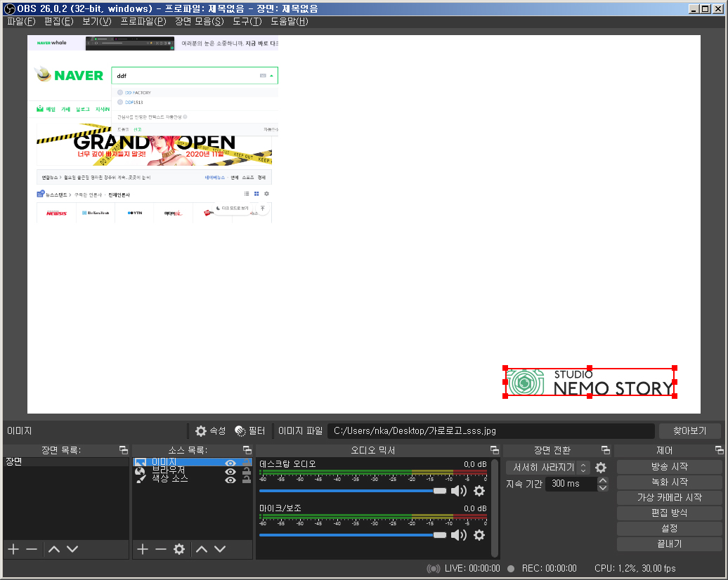
Task: Click the LIVE broadcast status icon
Action: coord(433,568)
